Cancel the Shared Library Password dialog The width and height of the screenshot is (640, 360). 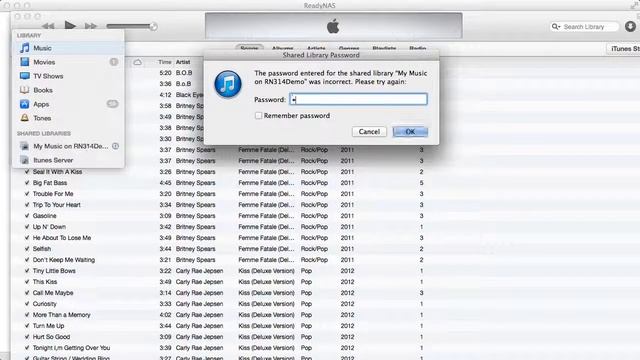[x=369, y=131]
